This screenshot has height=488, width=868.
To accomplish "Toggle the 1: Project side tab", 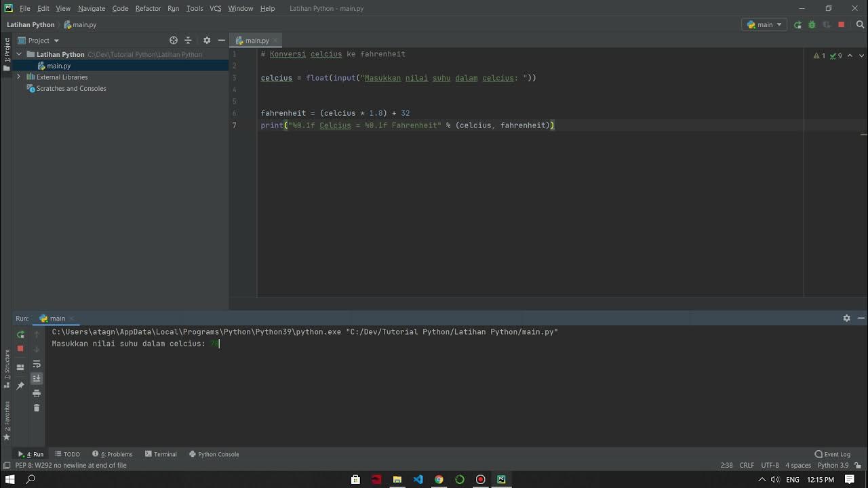I will pyautogui.click(x=7, y=54).
